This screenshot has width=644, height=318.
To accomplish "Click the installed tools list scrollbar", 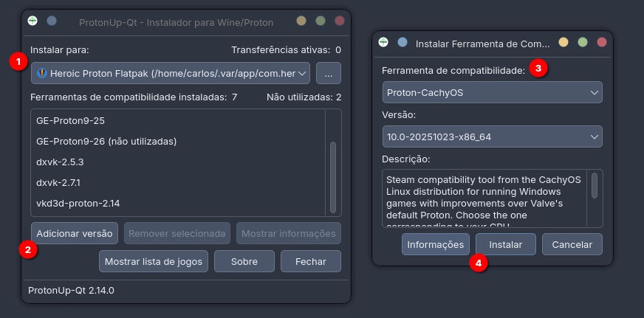I will pos(333,177).
